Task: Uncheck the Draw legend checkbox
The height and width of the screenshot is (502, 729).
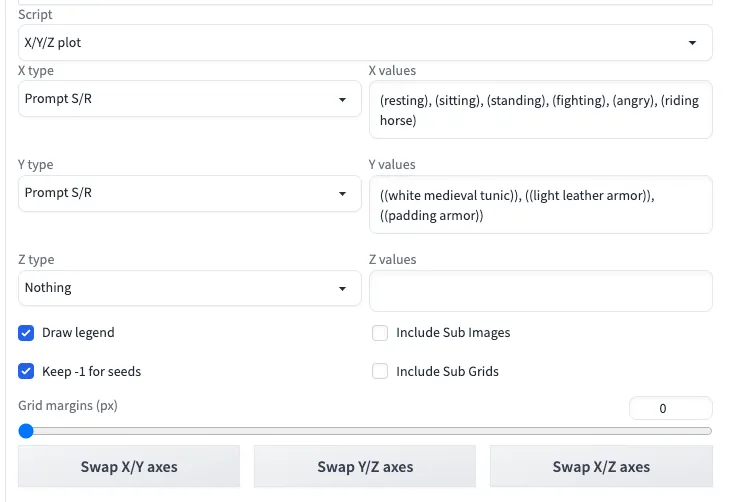Action: [x=27, y=332]
